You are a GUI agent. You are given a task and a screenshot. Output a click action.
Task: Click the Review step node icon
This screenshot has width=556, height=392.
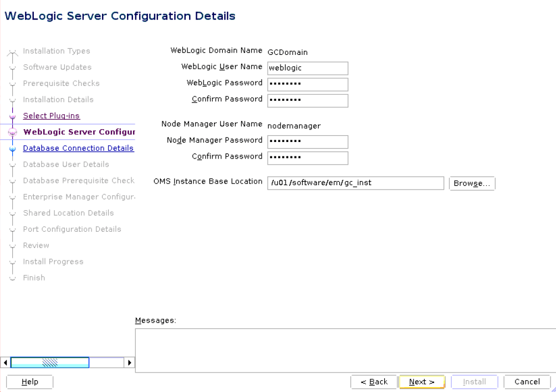click(12, 245)
